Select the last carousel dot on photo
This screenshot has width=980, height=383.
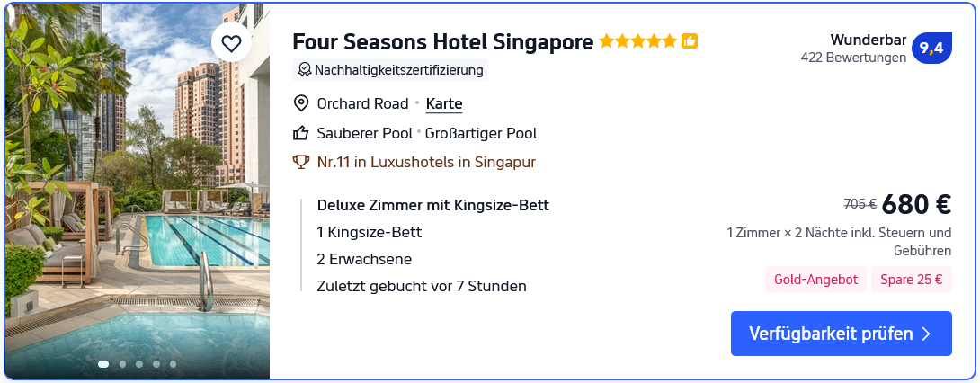click(173, 364)
